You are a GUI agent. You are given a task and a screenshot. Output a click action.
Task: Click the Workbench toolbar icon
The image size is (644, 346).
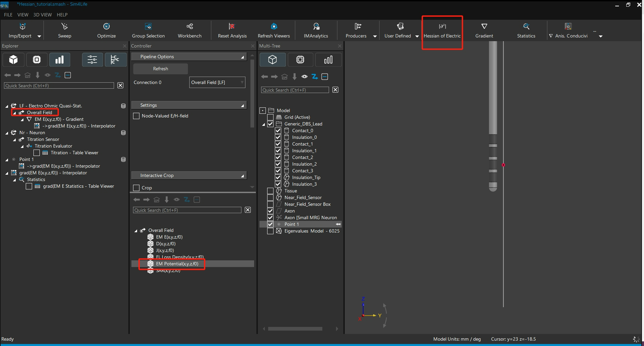pyautogui.click(x=190, y=27)
